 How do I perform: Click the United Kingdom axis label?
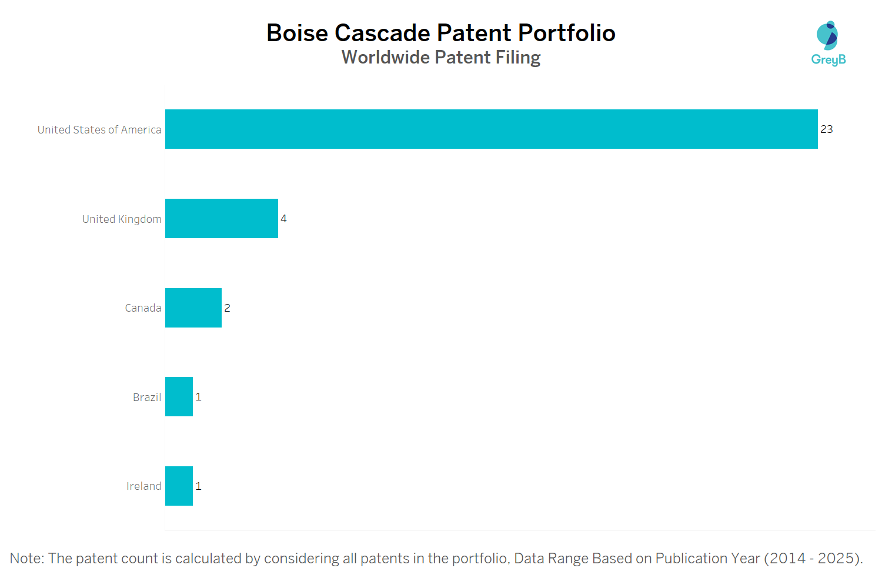click(x=122, y=219)
